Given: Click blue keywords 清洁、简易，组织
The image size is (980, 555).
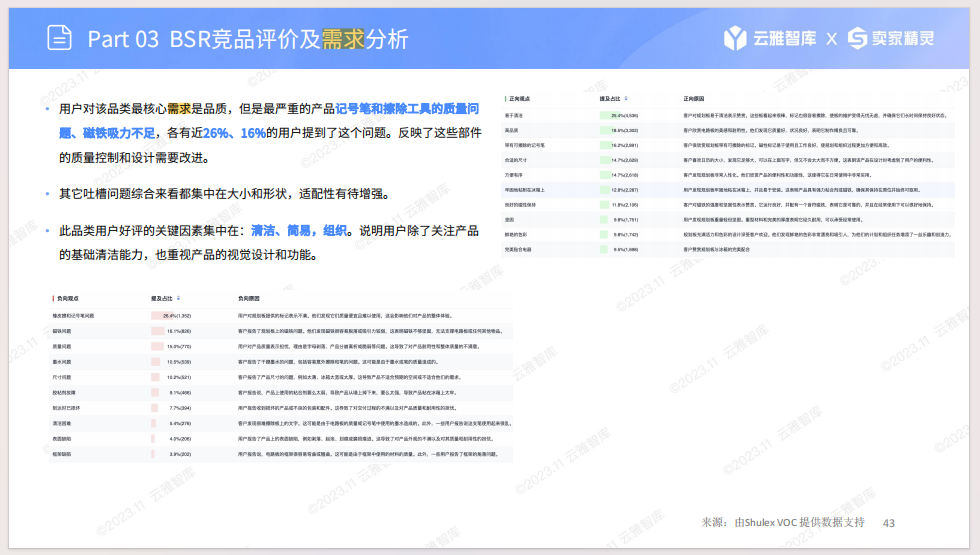Looking at the screenshot, I should (x=299, y=231).
